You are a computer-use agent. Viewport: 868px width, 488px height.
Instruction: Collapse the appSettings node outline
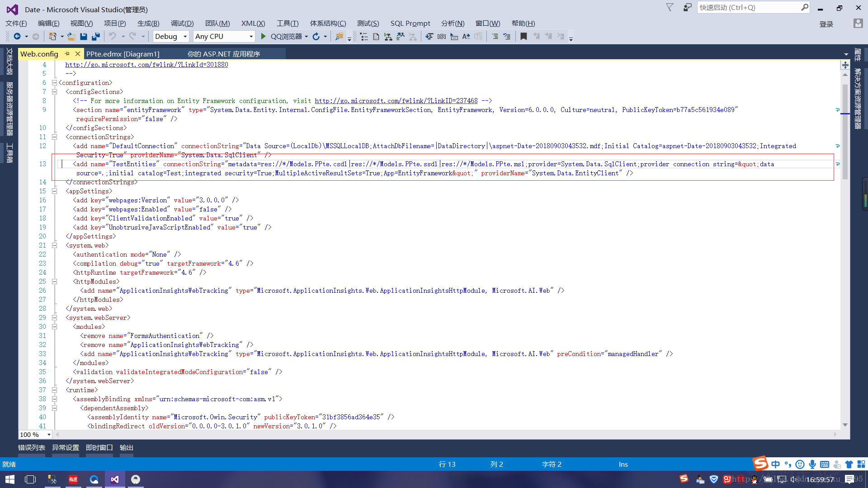coord(54,191)
